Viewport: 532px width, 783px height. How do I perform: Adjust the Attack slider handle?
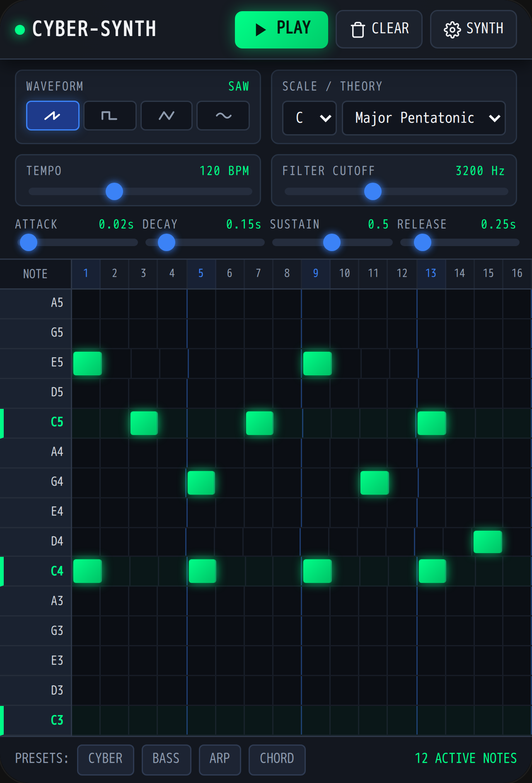tap(29, 242)
